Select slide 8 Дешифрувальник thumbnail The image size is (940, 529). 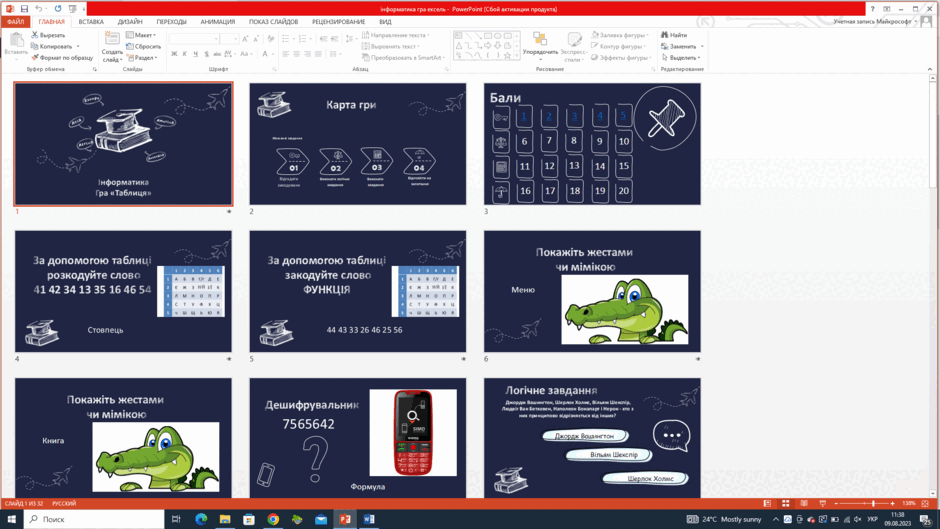coord(358,438)
